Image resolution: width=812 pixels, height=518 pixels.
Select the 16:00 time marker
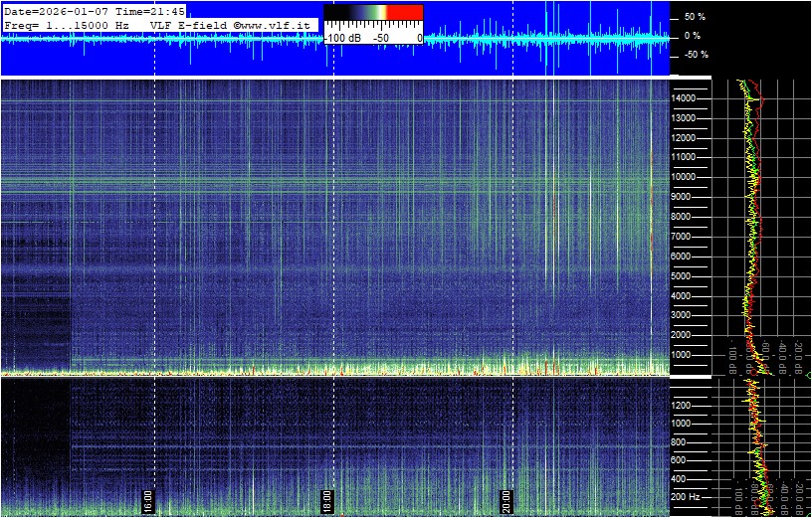click(147, 501)
